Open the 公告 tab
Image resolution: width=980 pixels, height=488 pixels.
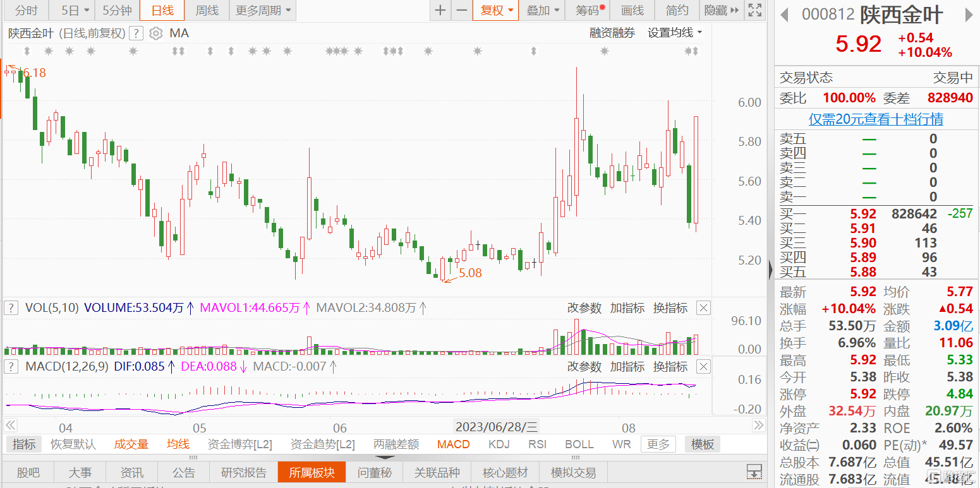coord(184,472)
